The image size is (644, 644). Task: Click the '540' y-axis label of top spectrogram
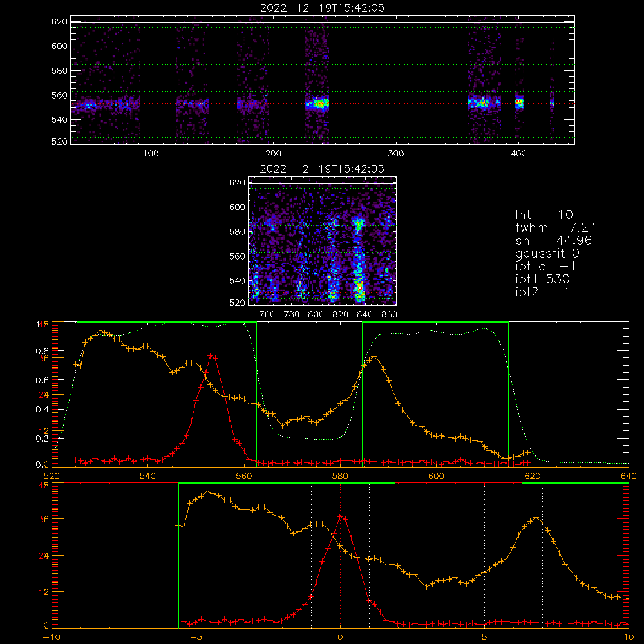click(x=59, y=120)
